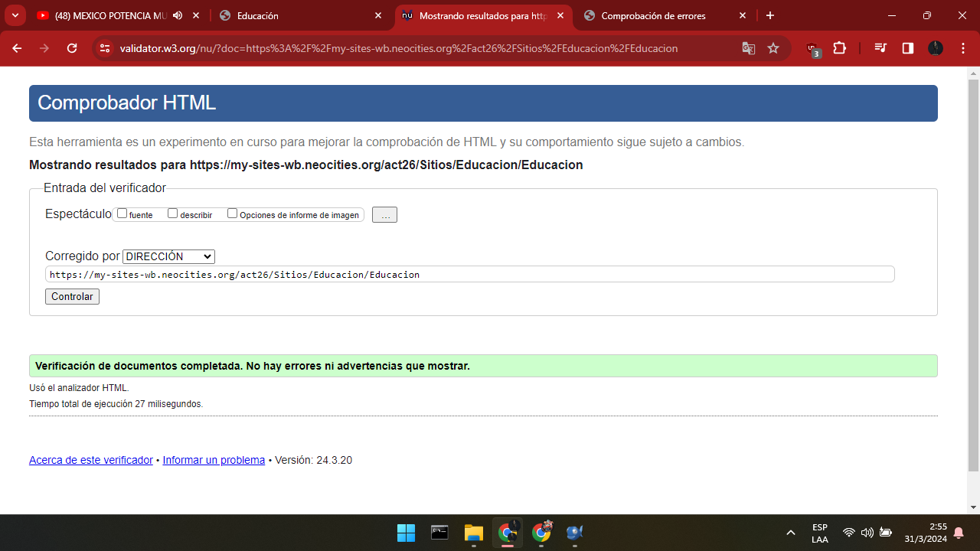Click the bold 'Mostrando resultados para https://my-sites-wb…' heading
Viewport: 980px width, 551px height.
pyautogui.click(x=306, y=165)
